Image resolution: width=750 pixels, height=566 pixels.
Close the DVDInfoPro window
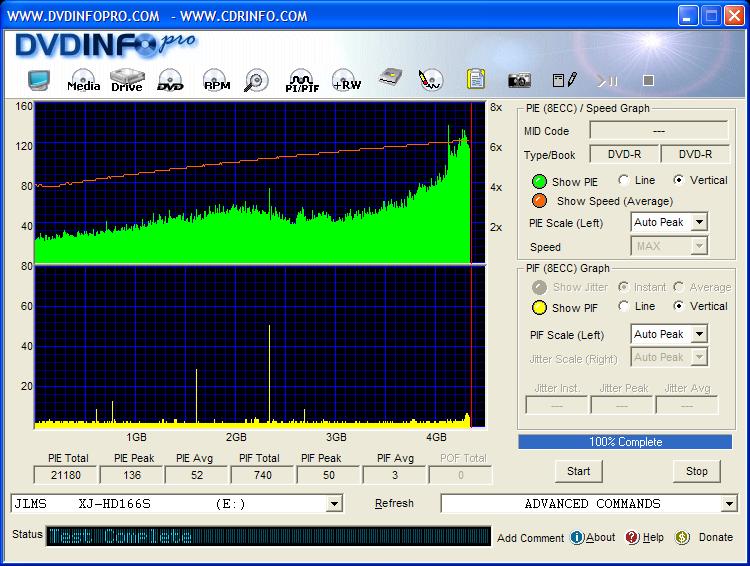point(734,16)
